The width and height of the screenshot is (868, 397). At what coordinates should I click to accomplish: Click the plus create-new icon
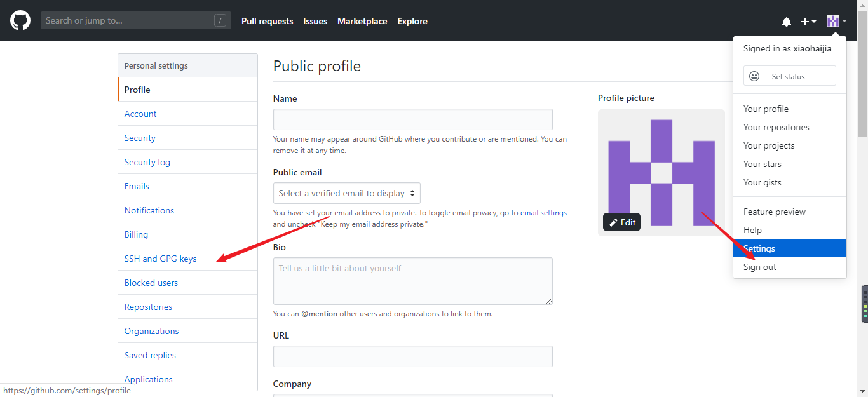pyautogui.click(x=805, y=22)
